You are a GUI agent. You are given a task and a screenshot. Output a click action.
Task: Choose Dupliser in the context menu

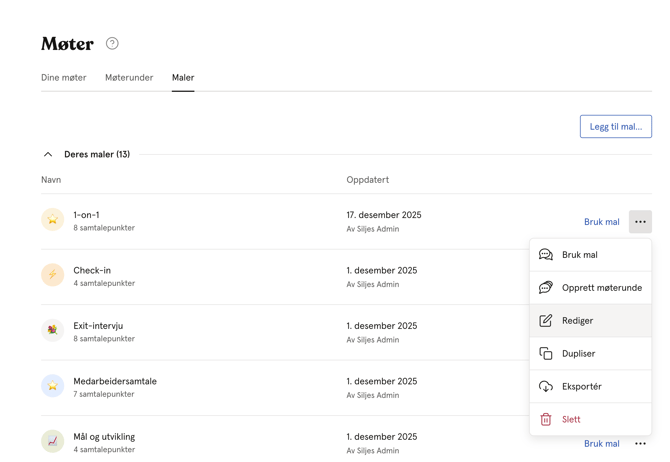pyautogui.click(x=591, y=353)
